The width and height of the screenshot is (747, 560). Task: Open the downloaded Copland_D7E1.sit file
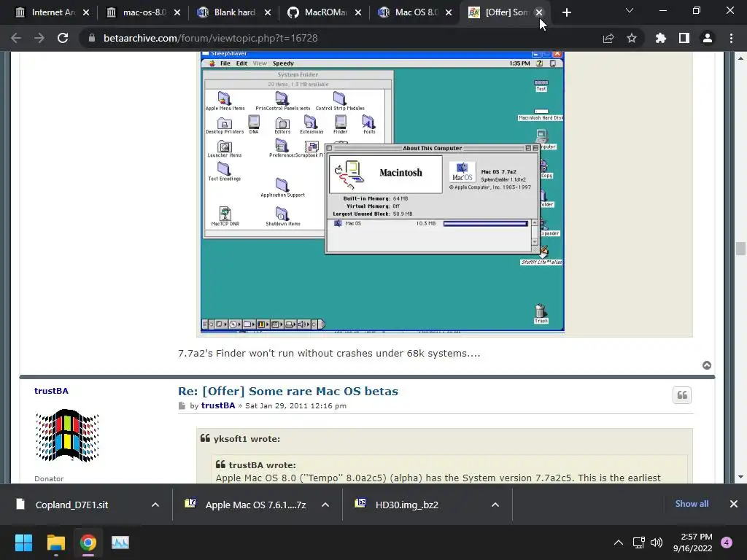[71, 505]
